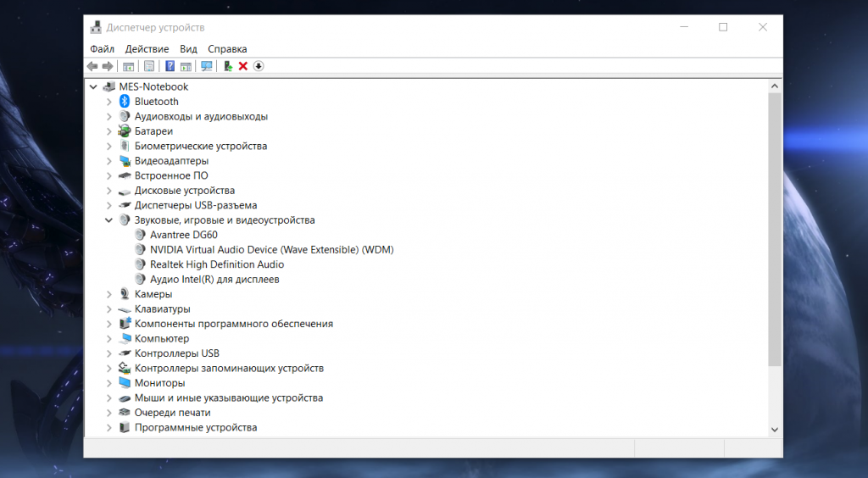Collapse the MES-Notebook root node
Screen dimensions: 868x478
pyautogui.click(x=93, y=86)
